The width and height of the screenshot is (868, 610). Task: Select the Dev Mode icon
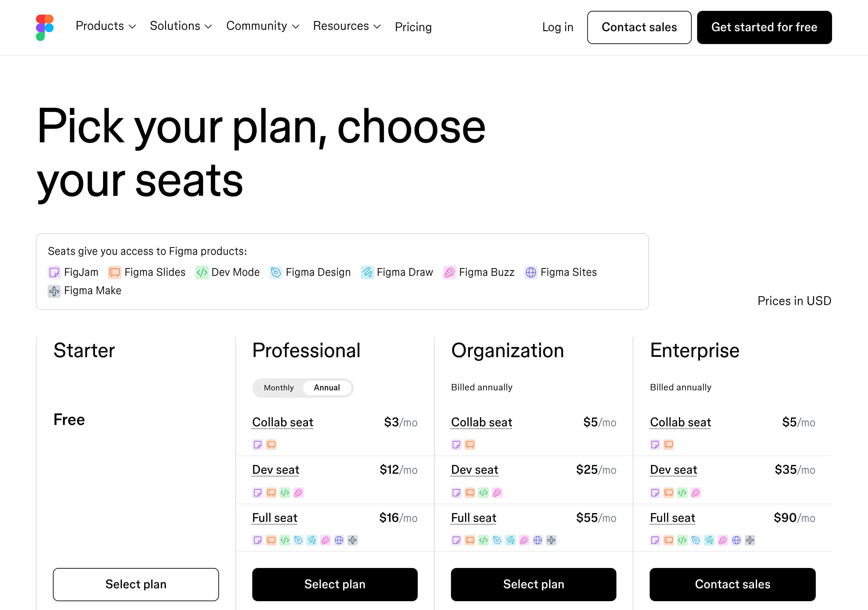click(x=201, y=272)
